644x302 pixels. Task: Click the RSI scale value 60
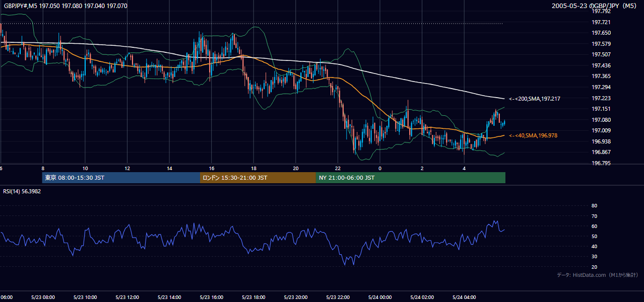click(594, 226)
